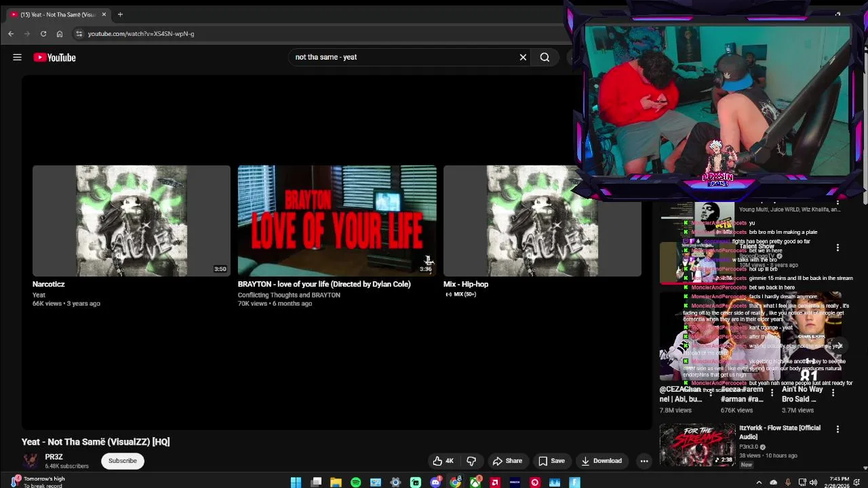Screen dimensions: 868x488
Task: Open the Mix - Hip-hop thumbnail
Action: (x=542, y=221)
